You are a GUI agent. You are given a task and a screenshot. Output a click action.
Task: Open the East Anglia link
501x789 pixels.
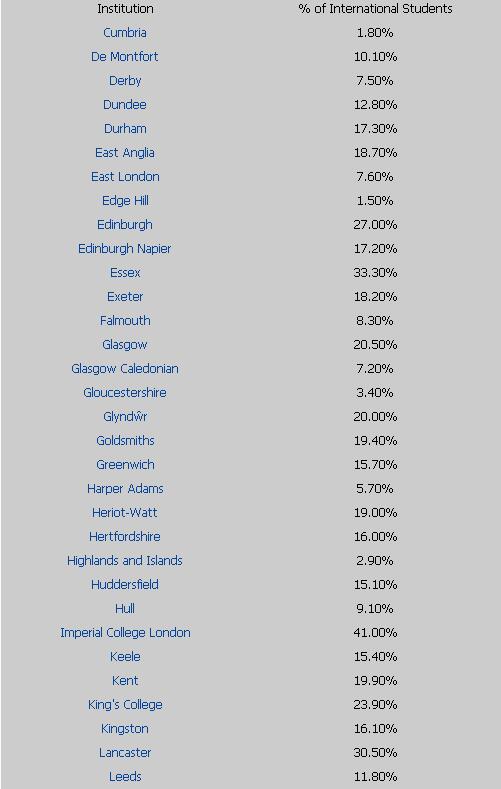(125, 152)
